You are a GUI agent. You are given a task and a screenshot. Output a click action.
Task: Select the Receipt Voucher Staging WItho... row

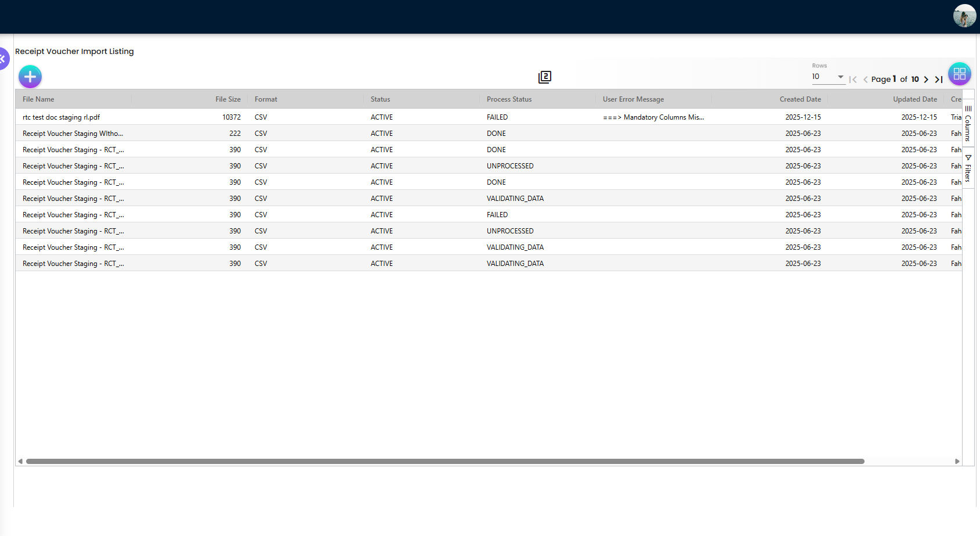[73, 134]
